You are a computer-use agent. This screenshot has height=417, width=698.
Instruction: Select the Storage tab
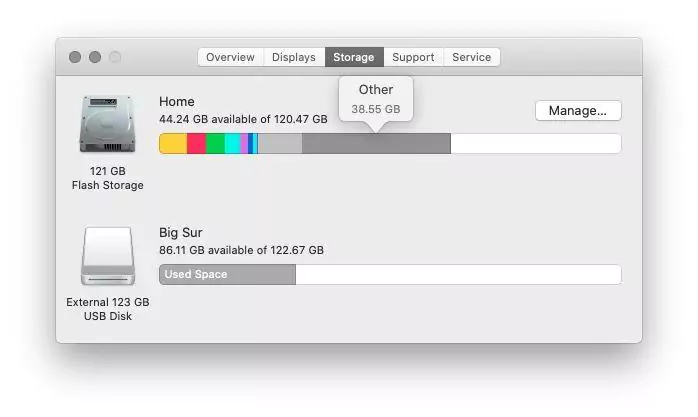(354, 57)
